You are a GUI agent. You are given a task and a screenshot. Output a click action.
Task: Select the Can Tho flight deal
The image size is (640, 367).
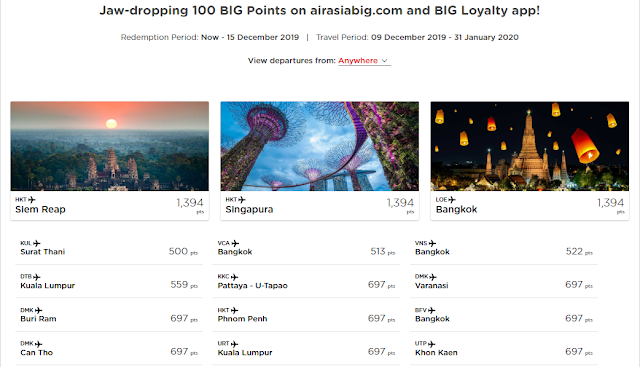pyautogui.click(x=109, y=348)
